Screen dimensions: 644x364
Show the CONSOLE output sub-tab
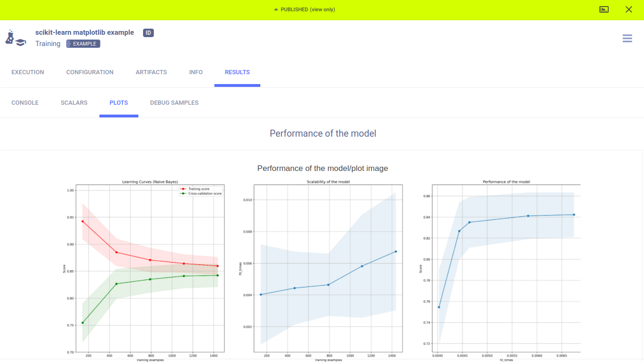pyautogui.click(x=25, y=103)
